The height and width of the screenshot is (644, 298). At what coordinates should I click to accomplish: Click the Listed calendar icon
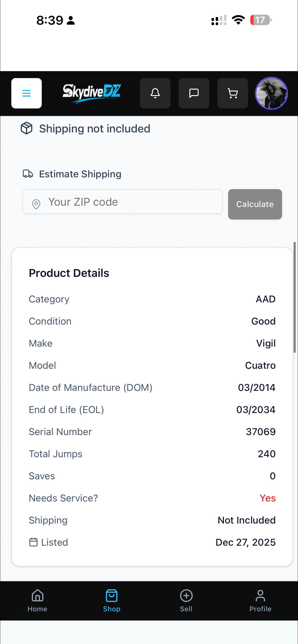[34, 542]
